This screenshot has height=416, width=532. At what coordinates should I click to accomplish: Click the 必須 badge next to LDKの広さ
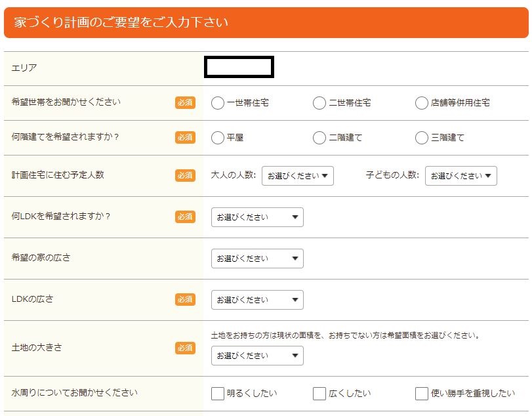coord(185,300)
